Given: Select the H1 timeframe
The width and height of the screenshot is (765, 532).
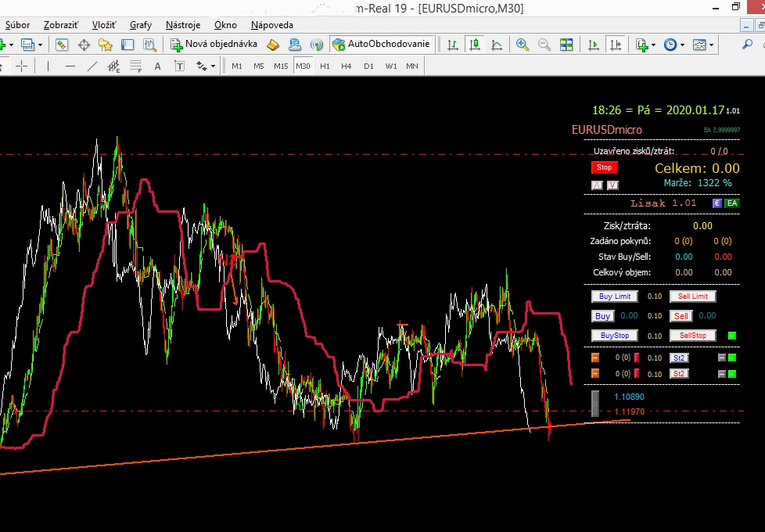Looking at the screenshot, I should (x=325, y=66).
